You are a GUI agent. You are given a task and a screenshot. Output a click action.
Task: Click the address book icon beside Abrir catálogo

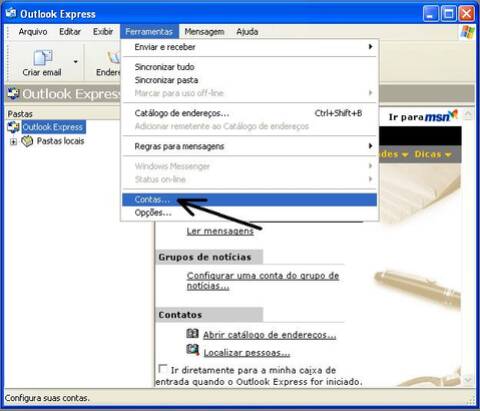192,333
